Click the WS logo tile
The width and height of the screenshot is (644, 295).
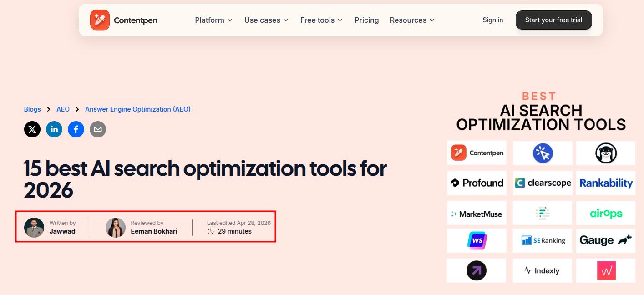[477, 240]
